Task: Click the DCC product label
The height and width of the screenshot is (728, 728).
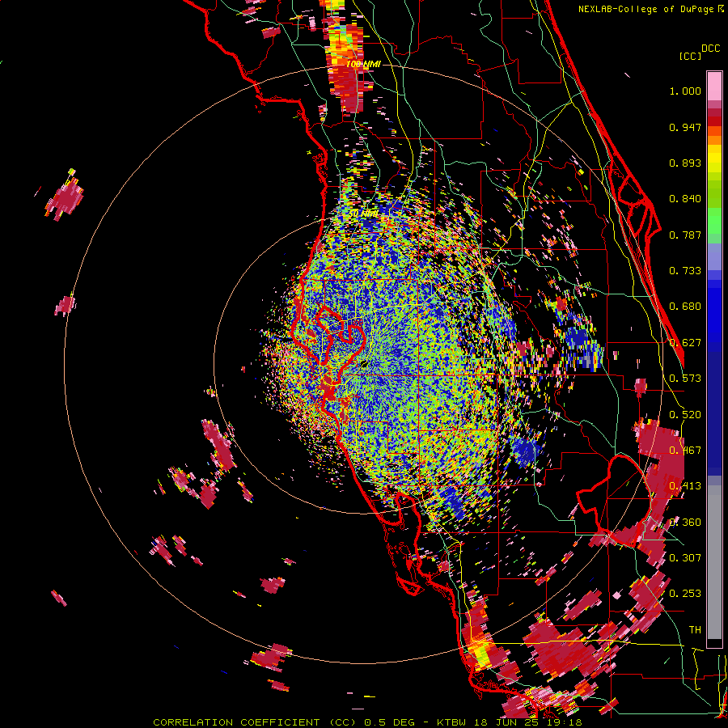Action: (x=710, y=49)
